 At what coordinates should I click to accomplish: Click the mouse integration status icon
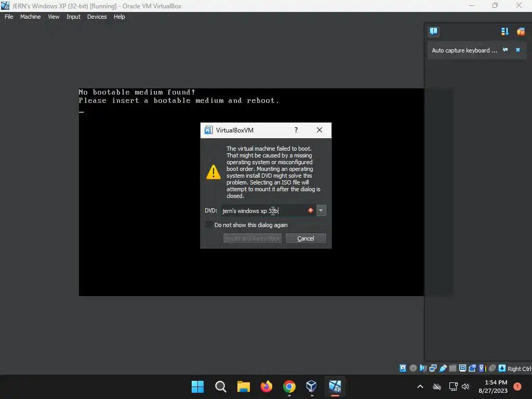pos(493,368)
